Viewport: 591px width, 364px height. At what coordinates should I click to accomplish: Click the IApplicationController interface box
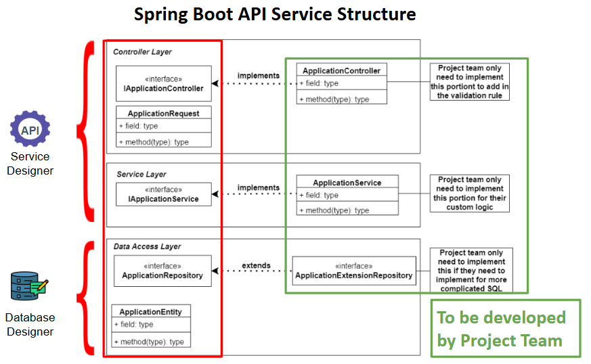click(x=164, y=84)
